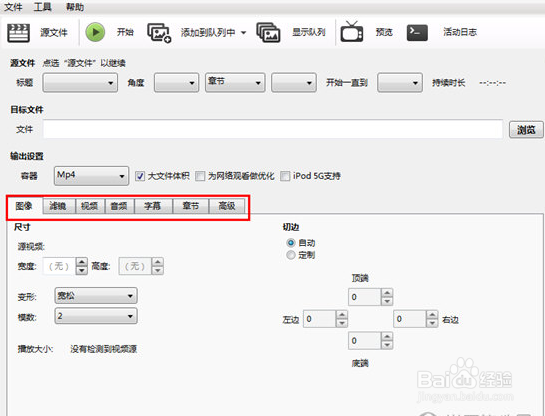545x416 pixels.
Task: Open the 章节 chapters range-type dropdown
Action: click(x=235, y=82)
